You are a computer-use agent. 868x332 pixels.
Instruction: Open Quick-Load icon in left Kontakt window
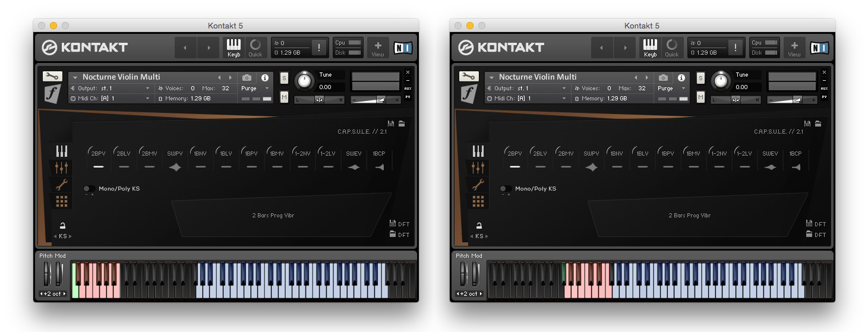click(x=255, y=48)
